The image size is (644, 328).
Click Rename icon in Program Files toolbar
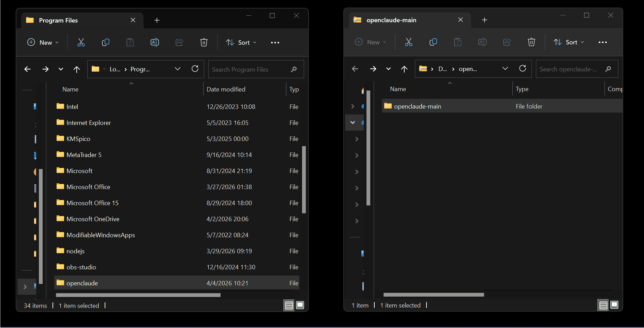(155, 42)
